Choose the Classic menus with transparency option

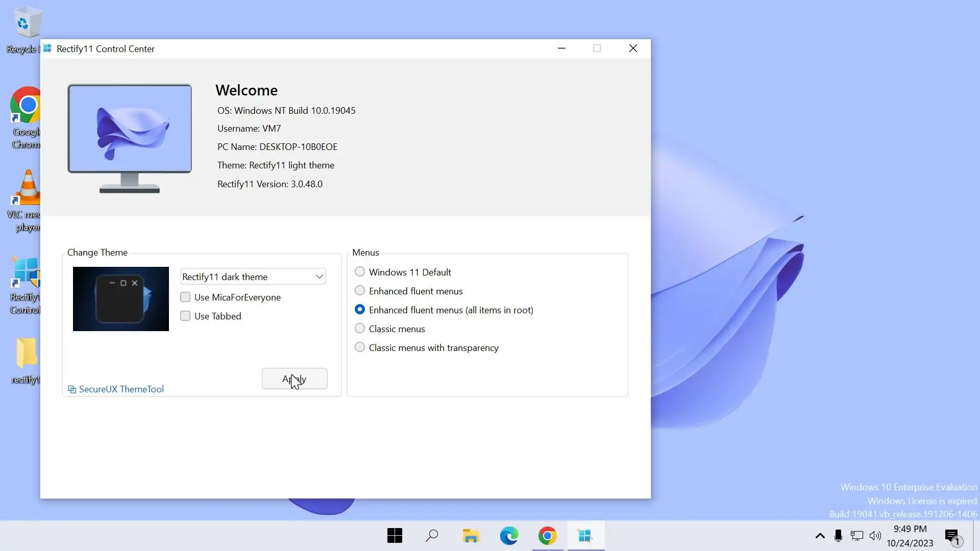(360, 347)
